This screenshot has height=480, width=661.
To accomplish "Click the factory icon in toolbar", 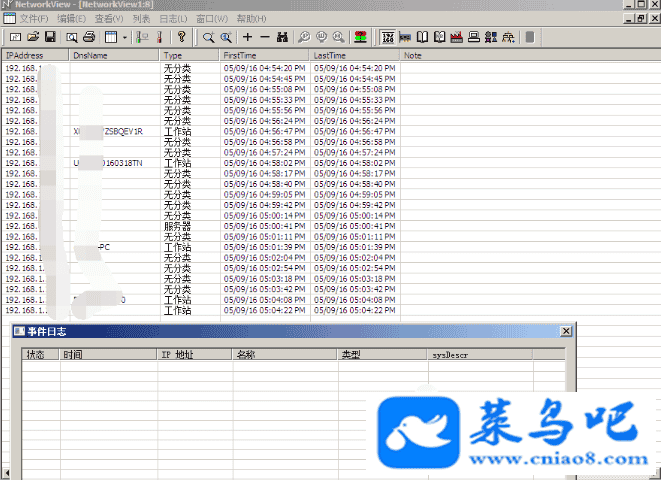I will coord(456,37).
